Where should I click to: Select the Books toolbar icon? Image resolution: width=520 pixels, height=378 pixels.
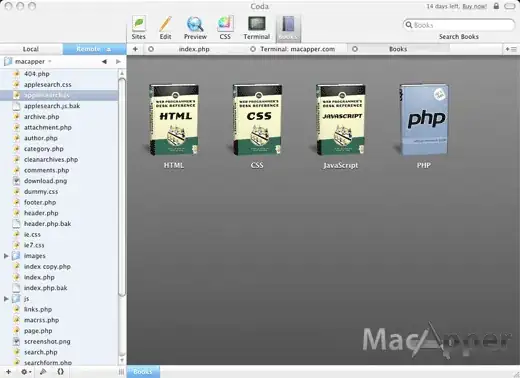point(288,29)
